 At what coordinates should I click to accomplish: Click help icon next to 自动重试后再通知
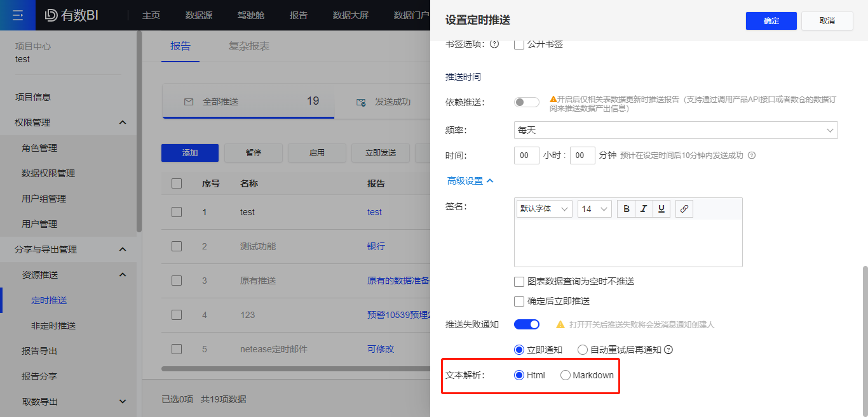[x=668, y=350]
